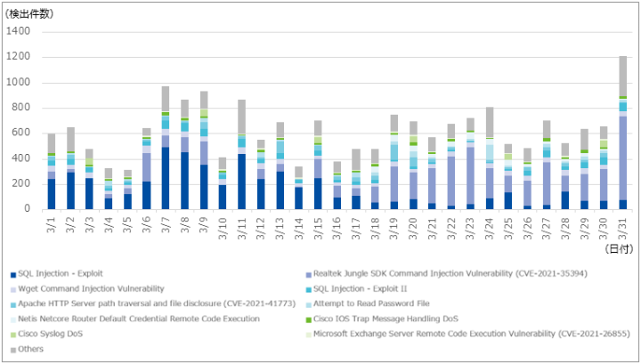This screenshot has height=364, width=641.
Task: Select 'Cisco IOS Trap Message Handling DoS' label
Action: click(x=385, y=319)
